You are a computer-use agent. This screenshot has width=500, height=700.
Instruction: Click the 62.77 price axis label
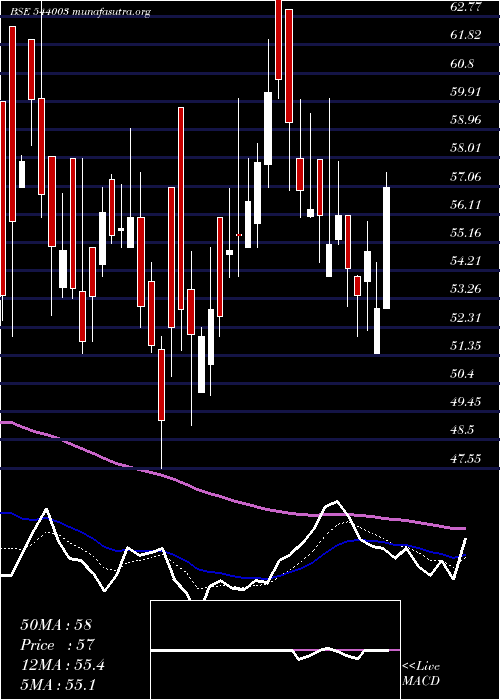click(466, 7)
